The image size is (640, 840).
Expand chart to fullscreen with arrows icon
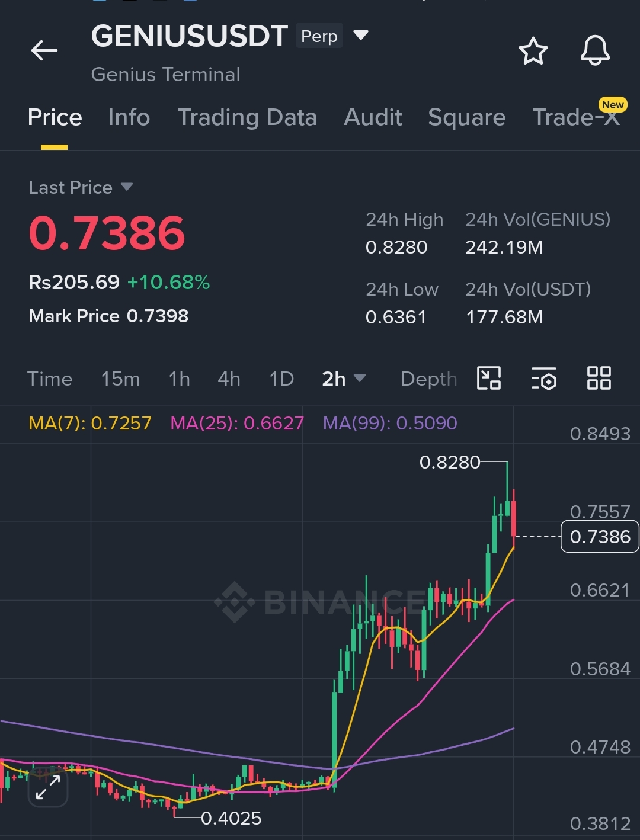point(48,788)
